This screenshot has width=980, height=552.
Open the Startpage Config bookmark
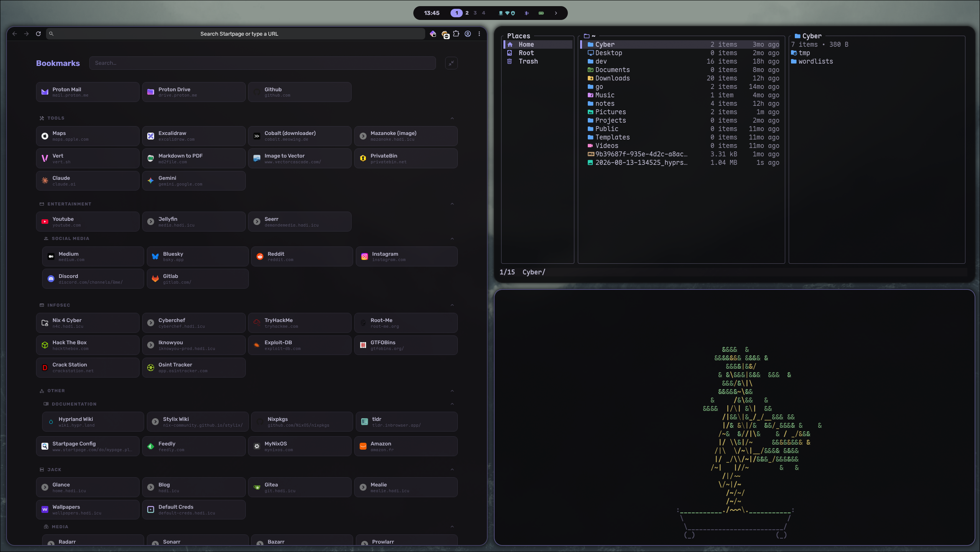88,446
